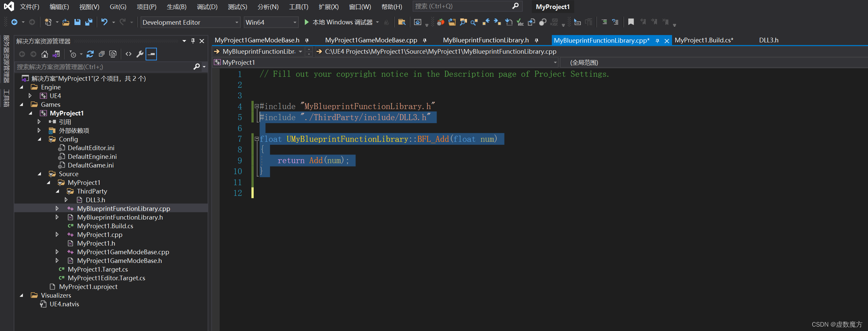
Task: Select MyProject1.uproject in the tree
Action: coord(88,287)
